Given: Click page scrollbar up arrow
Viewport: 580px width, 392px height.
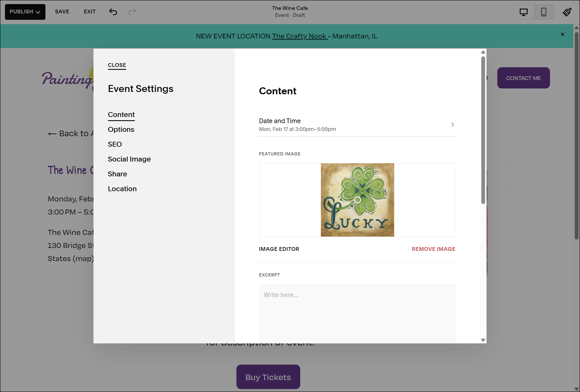Looking at the screenshot, I should tap(576, 28).
